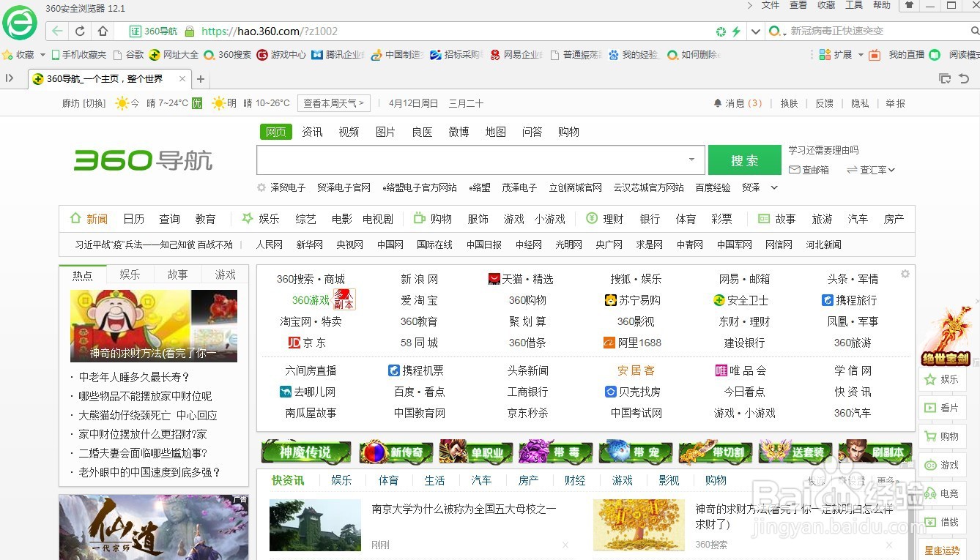Open the 人民网 link
Viewport: 980px width, 560px height.
click(x=270, y=244)
